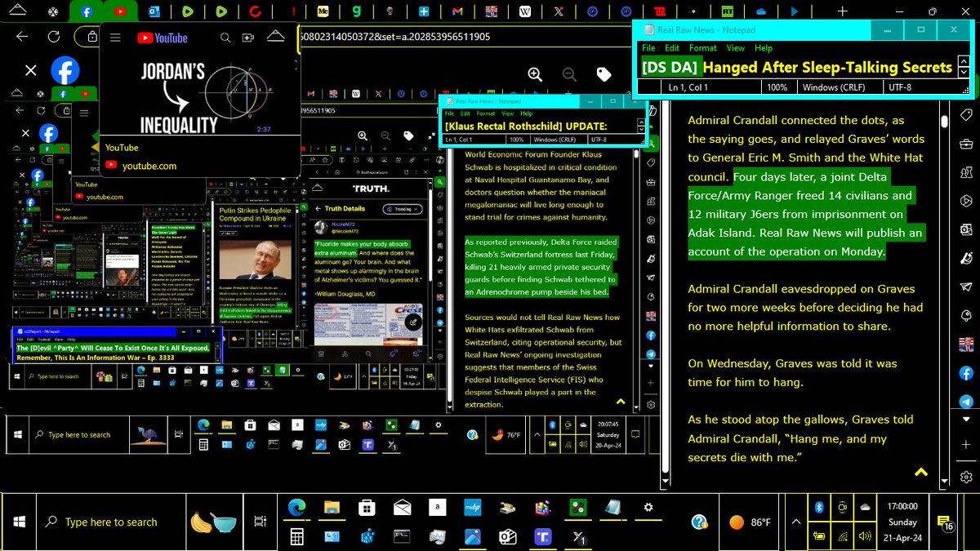Follow the youtube.com link in tab preview

149,166
